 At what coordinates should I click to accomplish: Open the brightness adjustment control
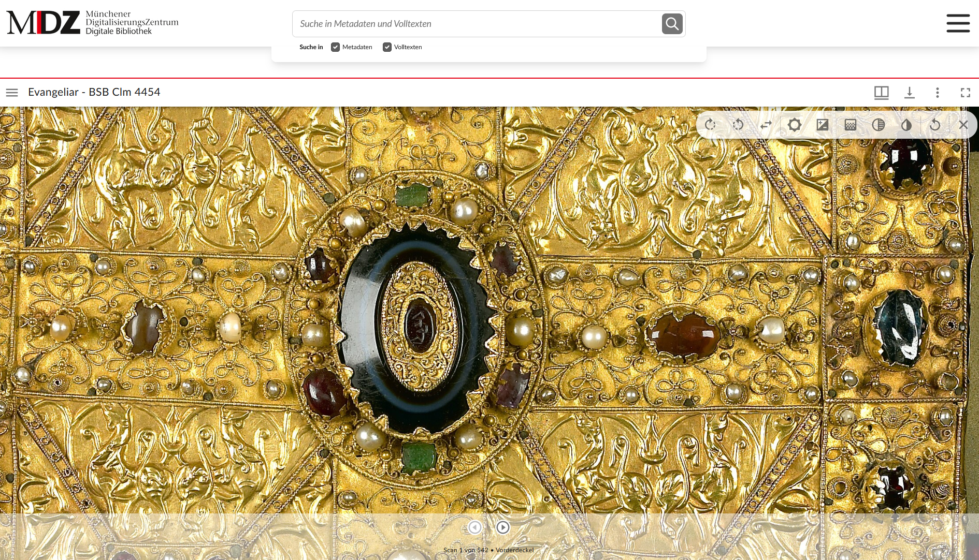click(x=795, y=125)
